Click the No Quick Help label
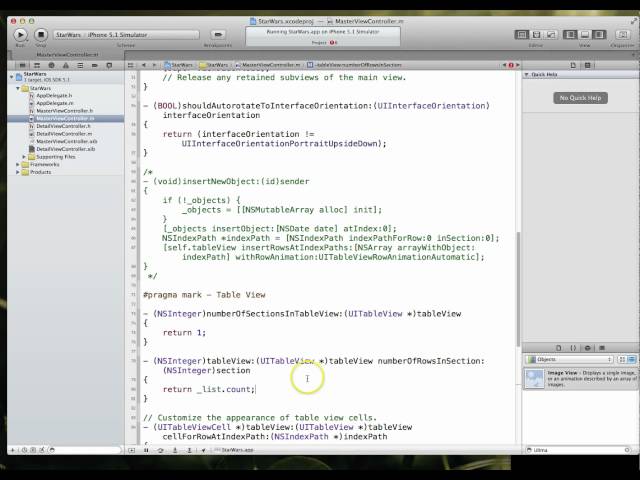Viewport: 640px width, 480px height. (x=580, y=98)
